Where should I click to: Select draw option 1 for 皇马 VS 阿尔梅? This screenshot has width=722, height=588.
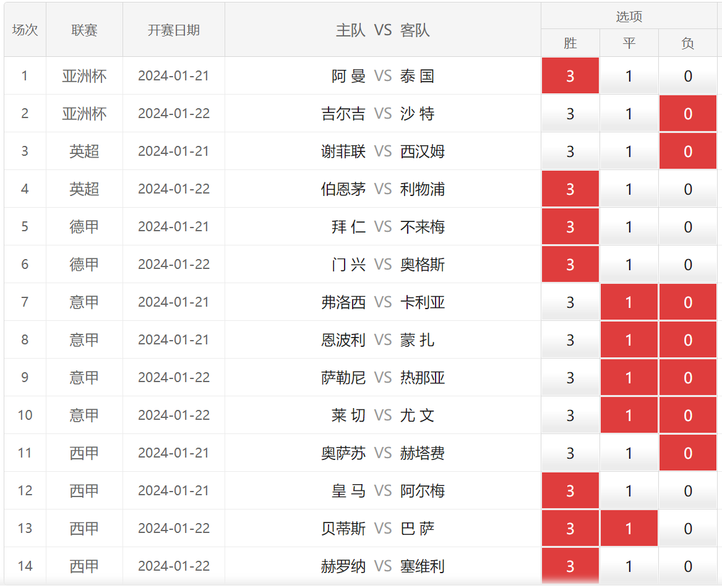pos(629,490)
